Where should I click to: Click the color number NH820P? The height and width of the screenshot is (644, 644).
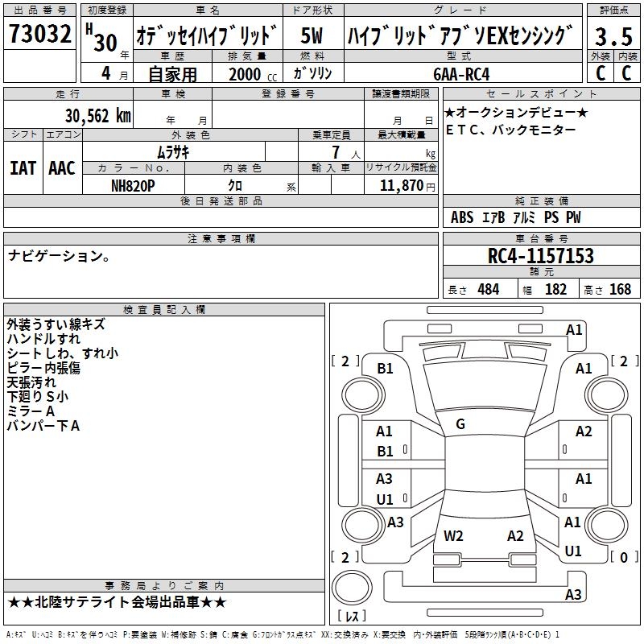tap(133, 186)
